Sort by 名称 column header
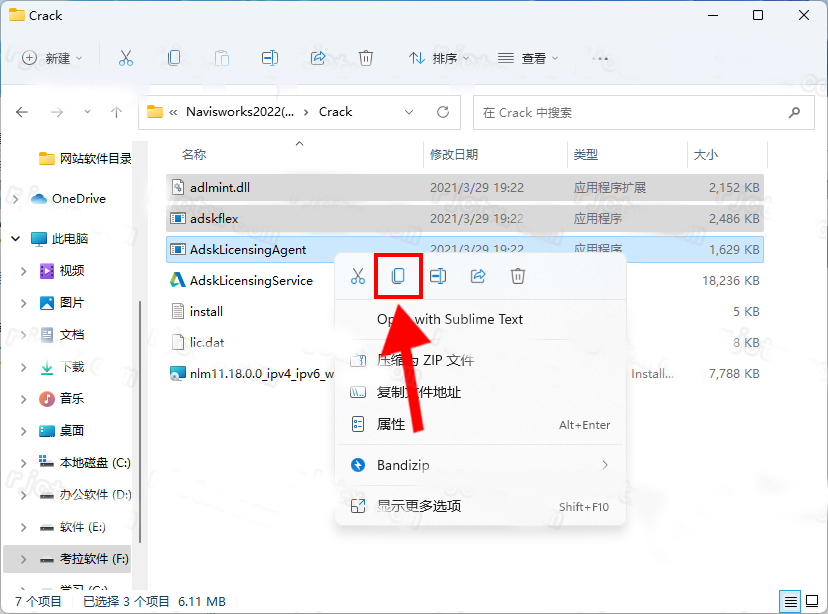828x614 pixels. point(194,155)
